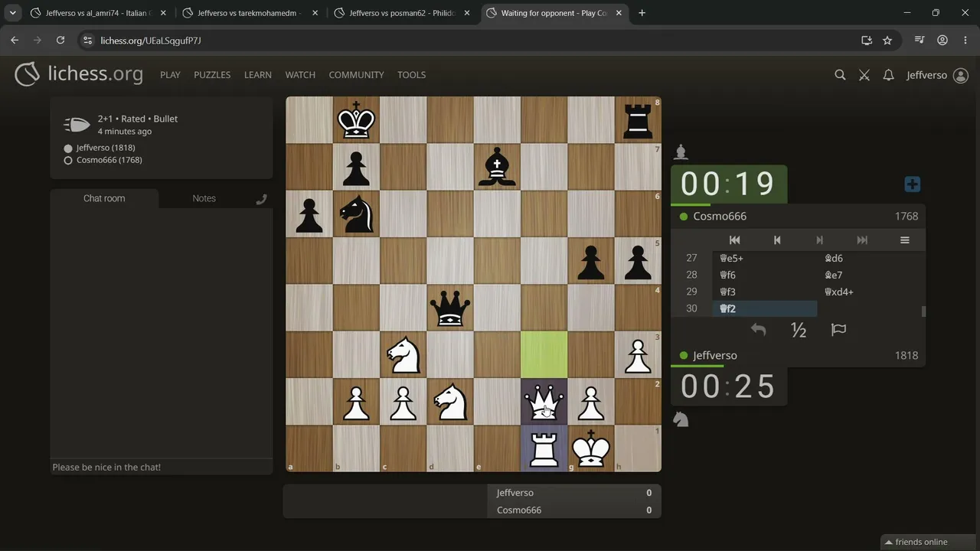Select the white pawn on g2
The image size is (980, 551).
click(x=591, y=402)
